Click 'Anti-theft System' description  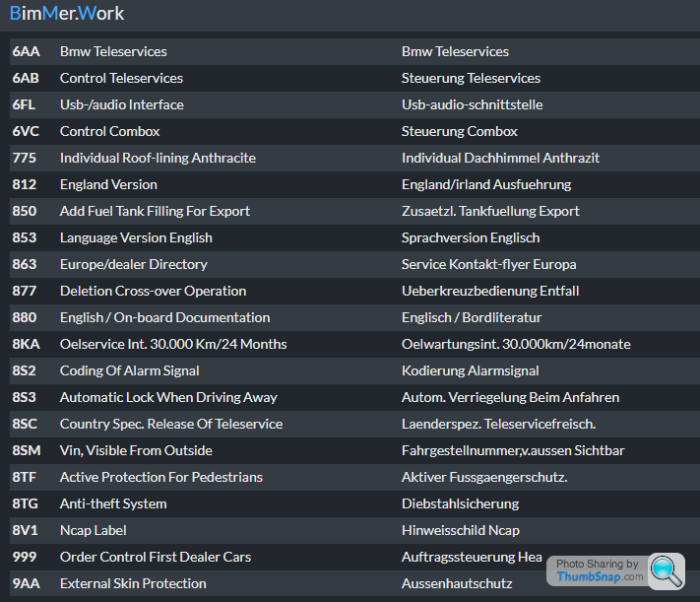tap(113, 503)
